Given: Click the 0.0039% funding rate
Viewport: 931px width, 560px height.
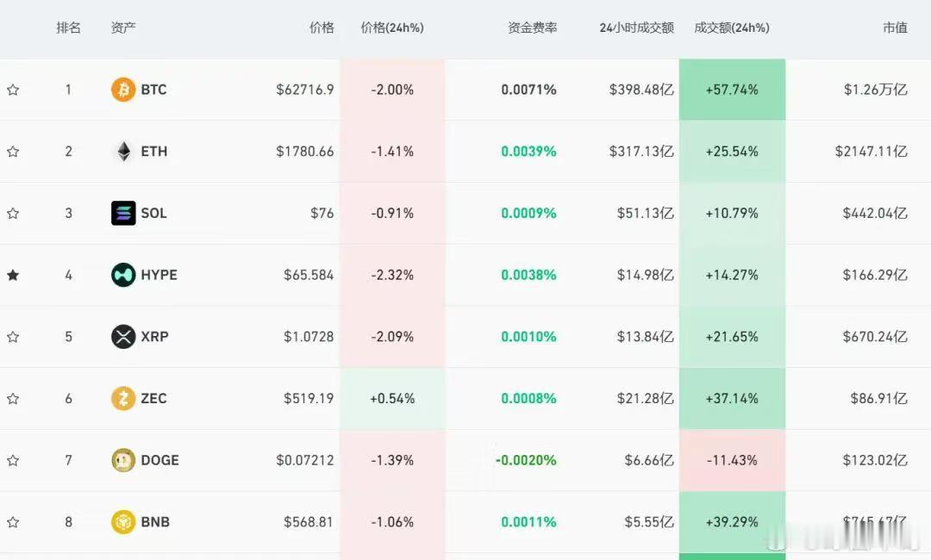Looking at the screenshot, I should coord(528,152).
